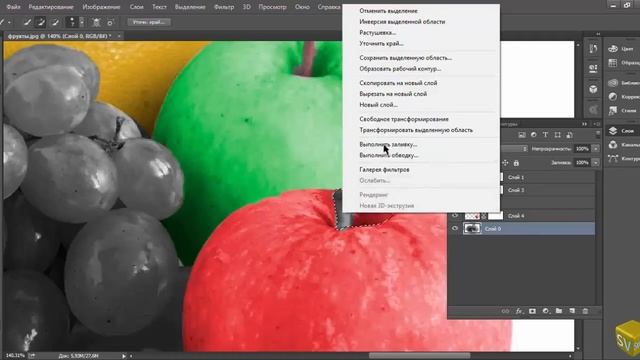
Task: Filter layers by adjustment type icon
Action: coord(533,135)
